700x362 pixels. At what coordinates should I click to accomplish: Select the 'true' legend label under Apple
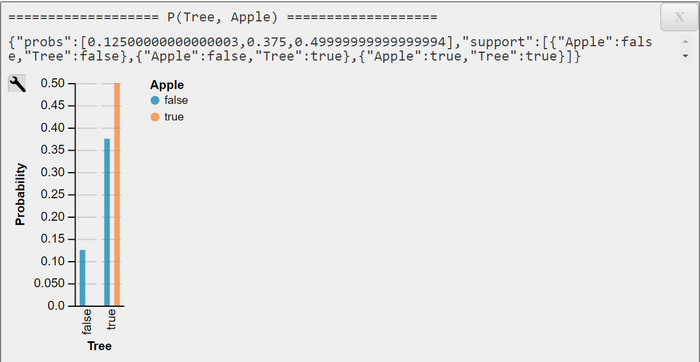click(x=174, y=117)
